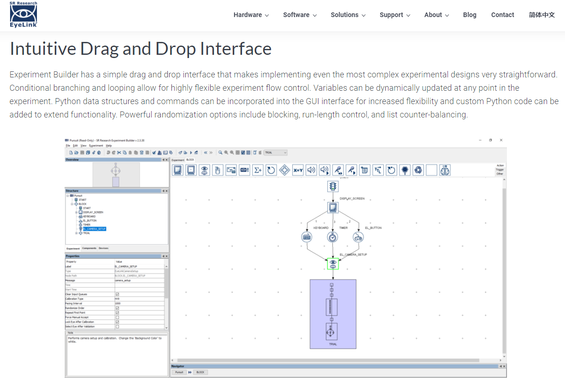Expand the TRIAL node in Structure tree
The image size is (565, 392).
pos(77,233)
